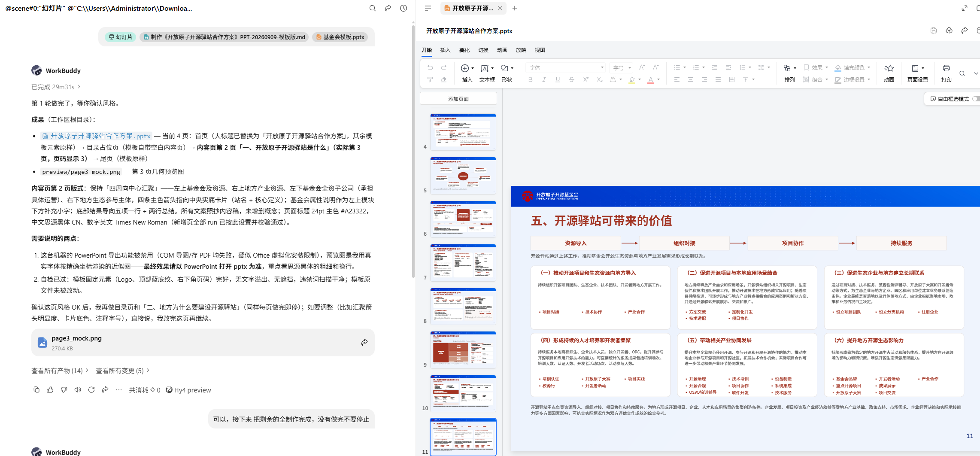Open the page3_mock.png attachment card

coord(203,343)
